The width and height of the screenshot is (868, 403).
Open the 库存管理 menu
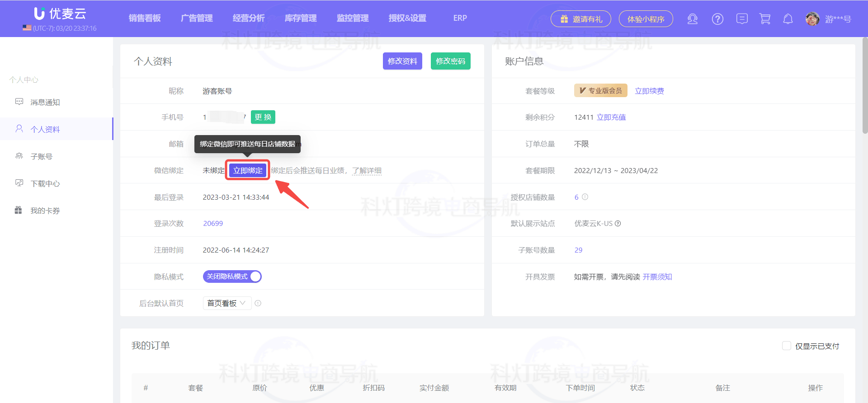tap(301, 18)
